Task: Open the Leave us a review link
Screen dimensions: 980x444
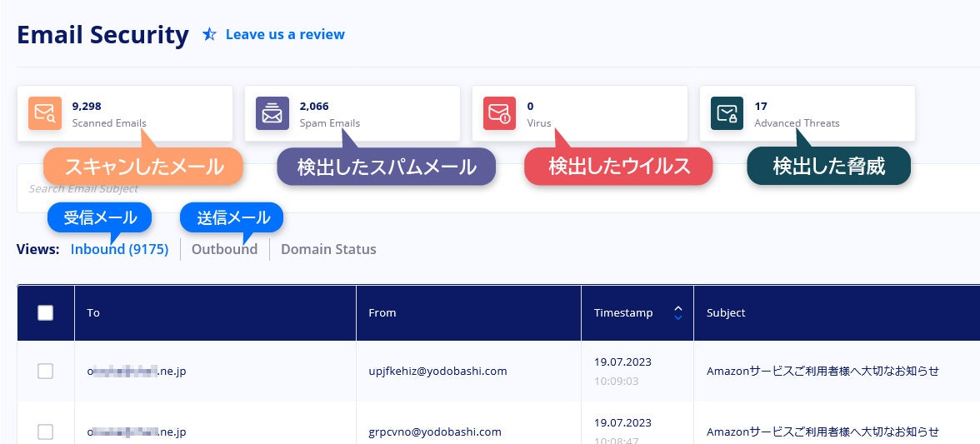Action: [x=285, y=34]
